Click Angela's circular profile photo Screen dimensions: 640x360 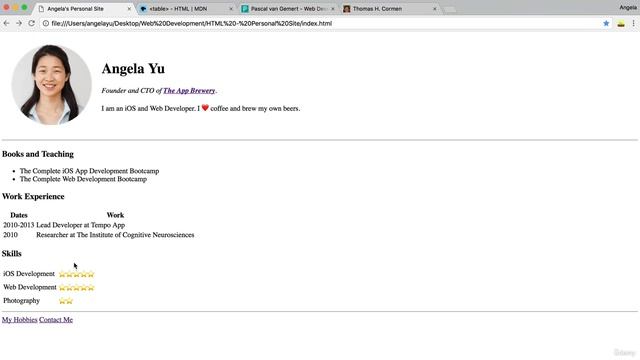pos(51,84)
